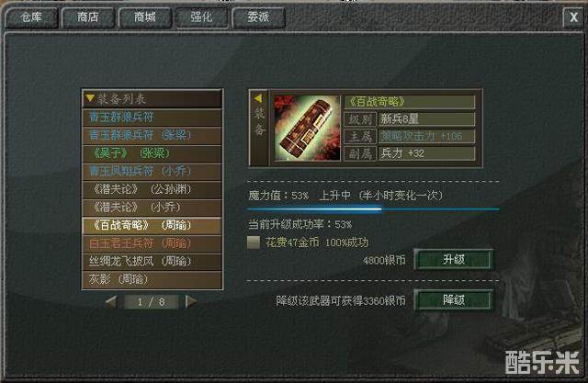
Task: Close the window with X button
Action: (573, 17)
